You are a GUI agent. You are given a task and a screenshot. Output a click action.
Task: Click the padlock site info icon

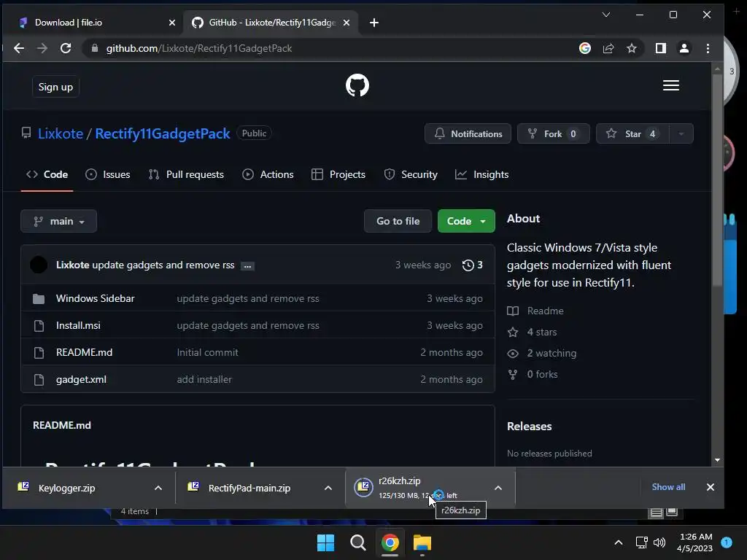click(x=95, y=48)
